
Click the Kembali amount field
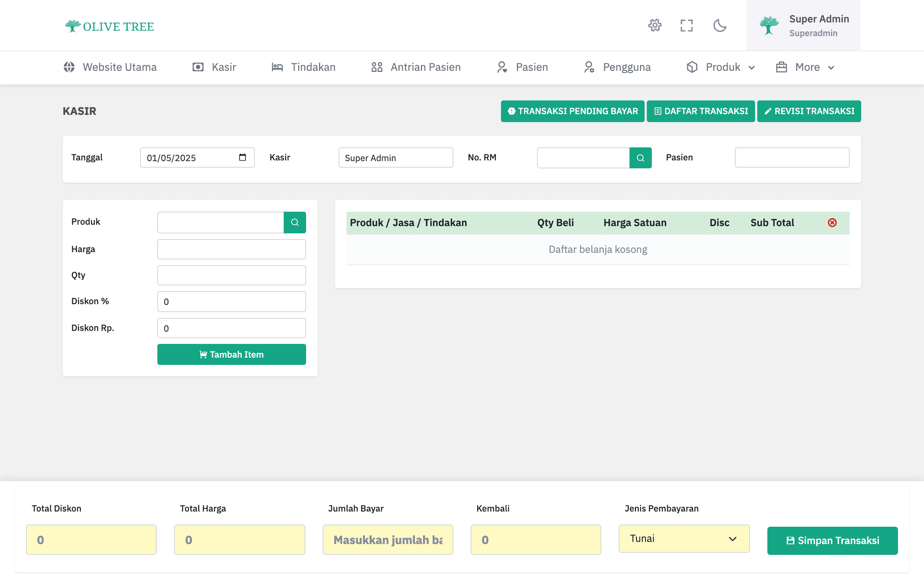(536, 540)
